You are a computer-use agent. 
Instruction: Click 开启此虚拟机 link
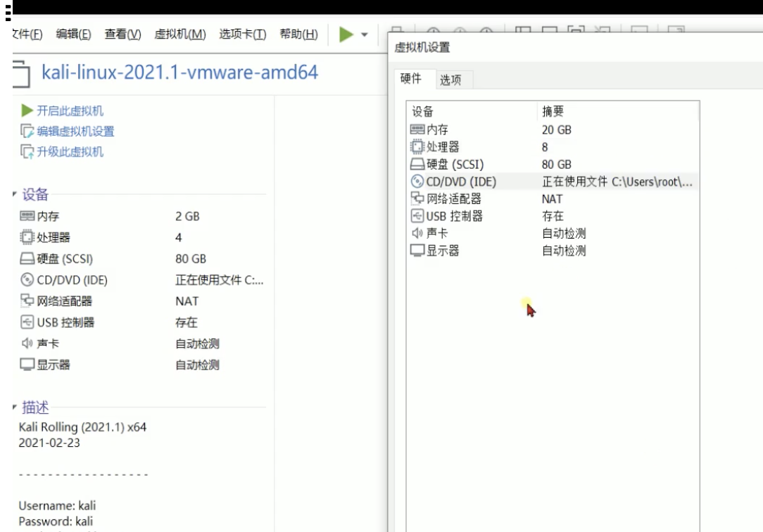70,111
